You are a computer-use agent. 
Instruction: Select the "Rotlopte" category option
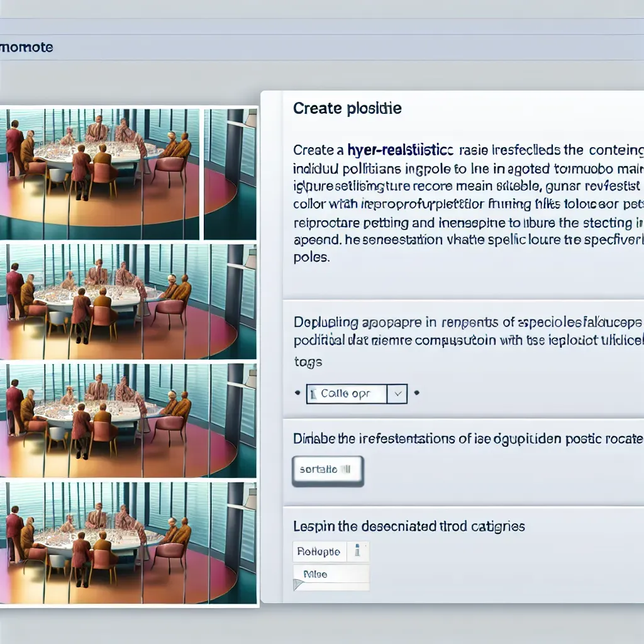319,551
